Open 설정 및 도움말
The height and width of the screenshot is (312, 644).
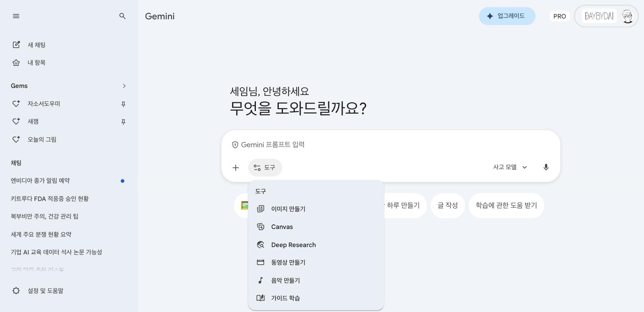tap(46, 291)
